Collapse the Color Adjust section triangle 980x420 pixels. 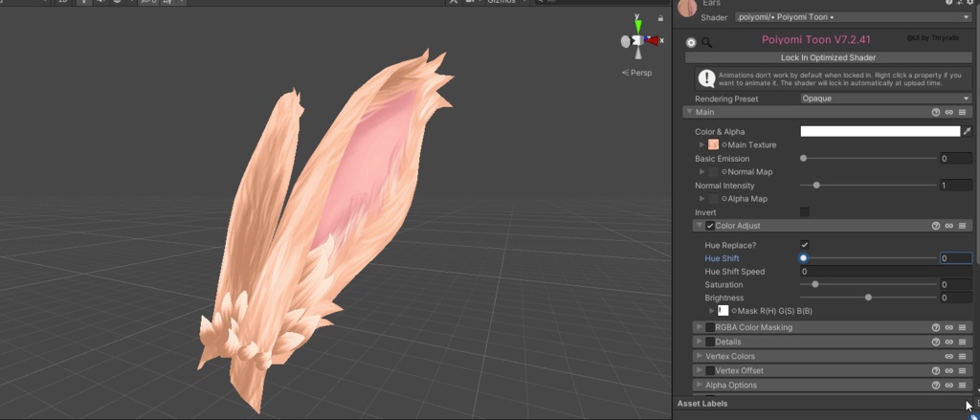coord(700,225)
